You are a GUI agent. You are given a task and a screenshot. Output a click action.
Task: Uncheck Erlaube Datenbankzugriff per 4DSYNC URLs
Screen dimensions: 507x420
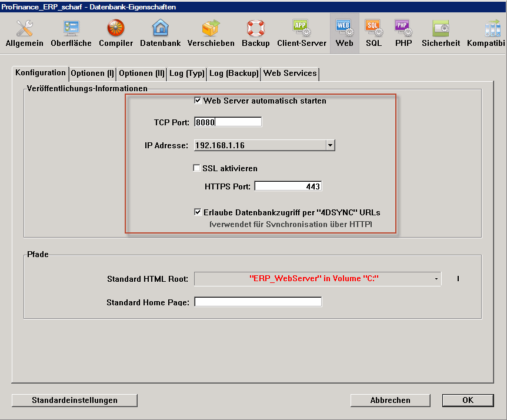point(198,212)
